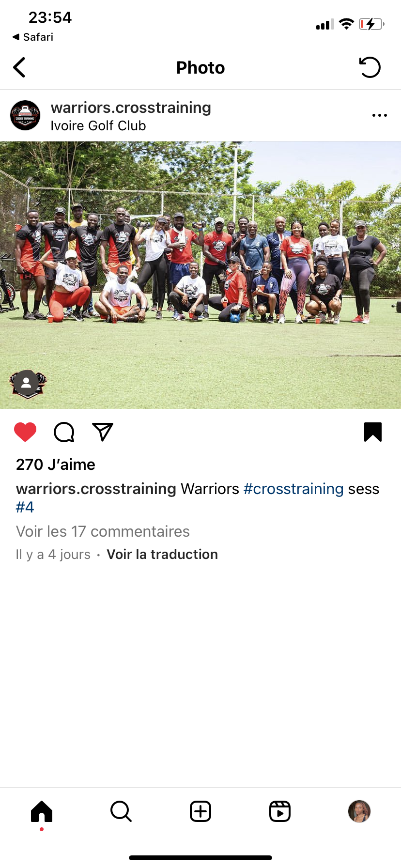This screenshot has height=868, width=401.
Task: Expand Voir les 17 commentaires
Action: tap(103, 531)
